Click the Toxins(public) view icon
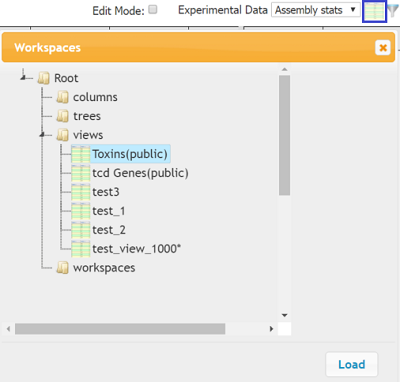Image resolution: width=400 pixels, height=382 pixels. (81, 154)
